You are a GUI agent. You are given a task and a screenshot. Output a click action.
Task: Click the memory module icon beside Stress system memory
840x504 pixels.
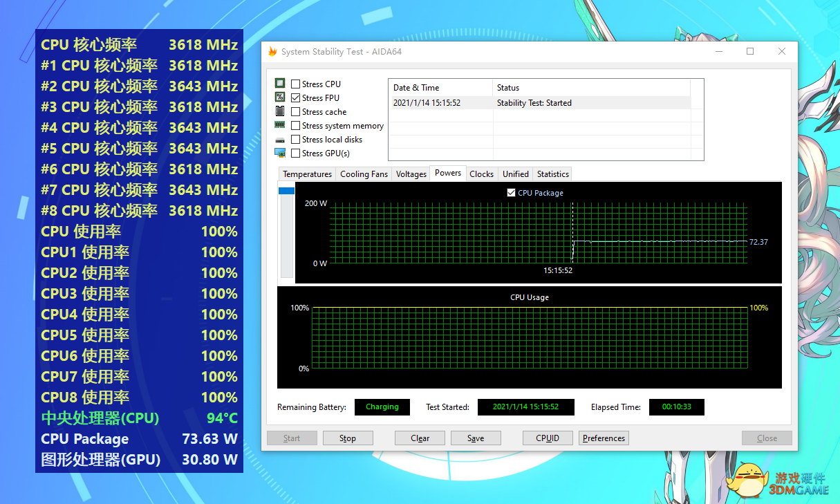pyautogui.click(x=280, y=125)
